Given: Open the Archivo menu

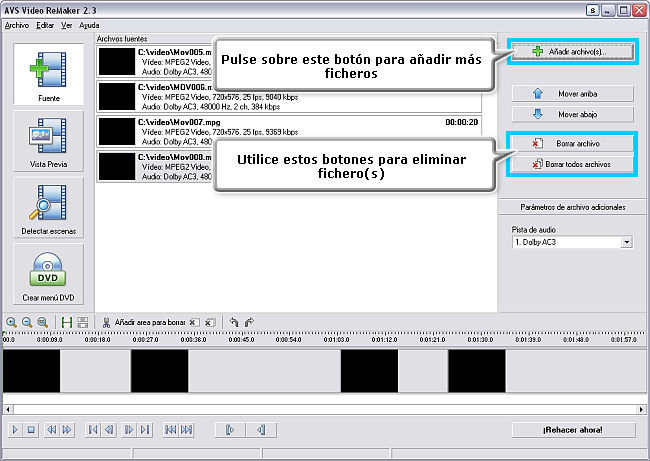Looking at the screenshot, I should tap(17, 25).
